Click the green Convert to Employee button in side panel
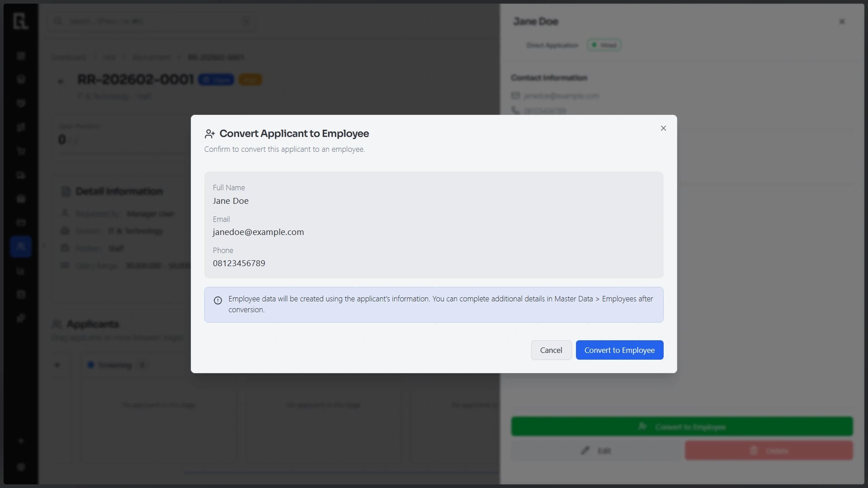This screenshot has width=868, height=488. pos(682,427)
